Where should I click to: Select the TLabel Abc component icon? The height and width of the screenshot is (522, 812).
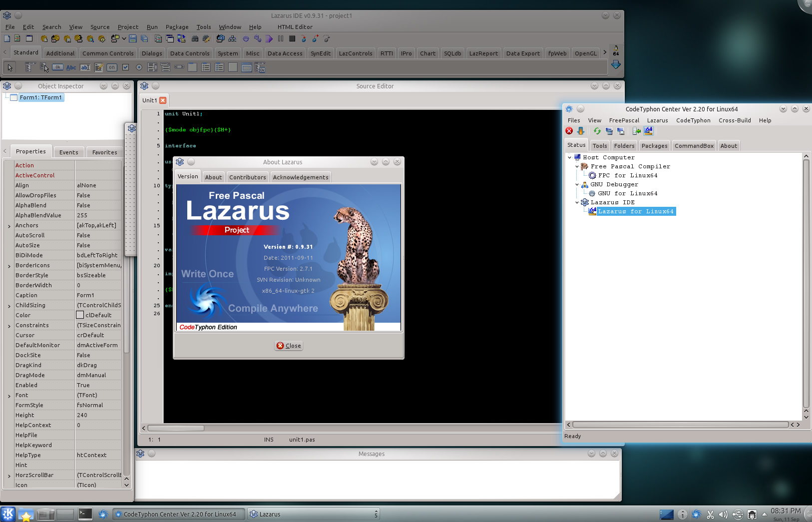pos(71,67)
